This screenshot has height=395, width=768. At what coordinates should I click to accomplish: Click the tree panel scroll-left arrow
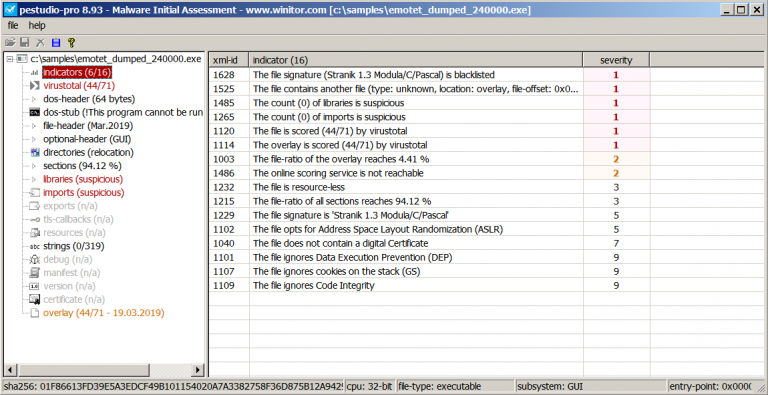click(9, 370)
